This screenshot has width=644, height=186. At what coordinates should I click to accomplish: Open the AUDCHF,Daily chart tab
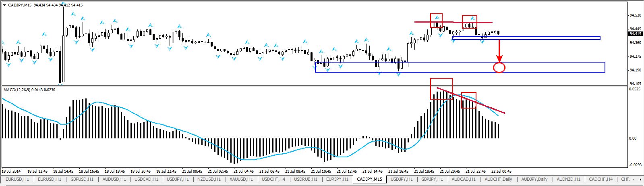click(x=499, y=179)
